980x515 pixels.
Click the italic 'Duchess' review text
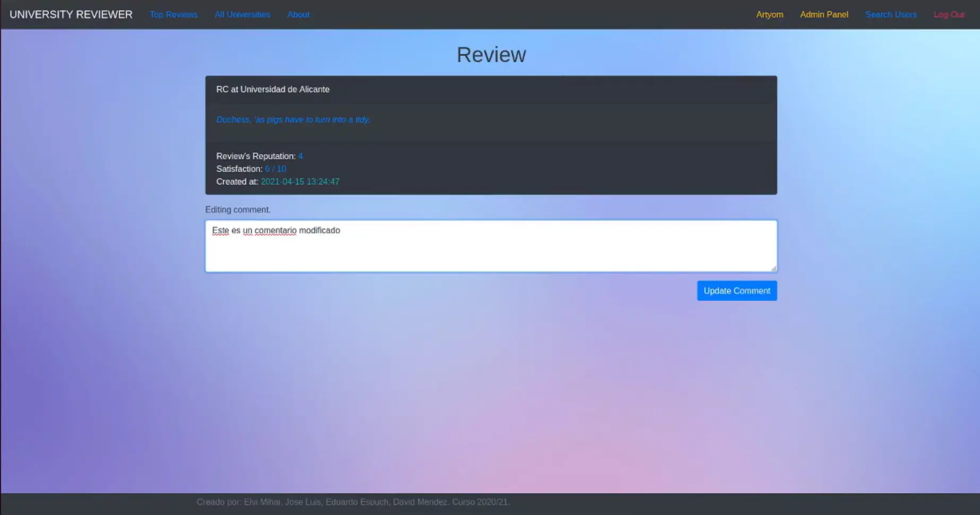click(293, 119)
